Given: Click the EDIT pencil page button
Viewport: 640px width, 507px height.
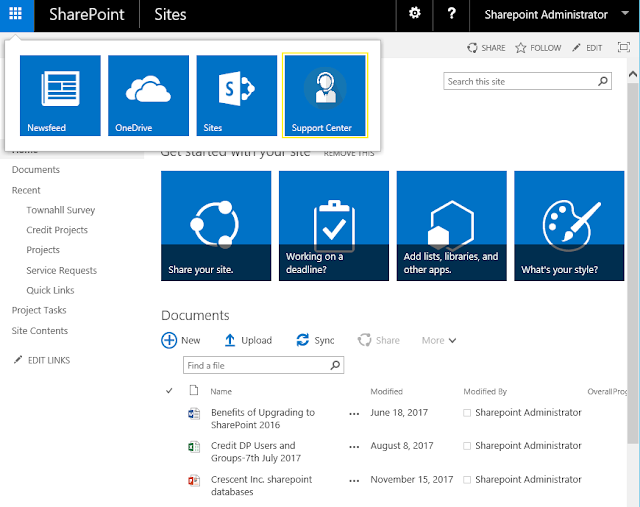Looking at the screenshot, I should click(587, 48).
